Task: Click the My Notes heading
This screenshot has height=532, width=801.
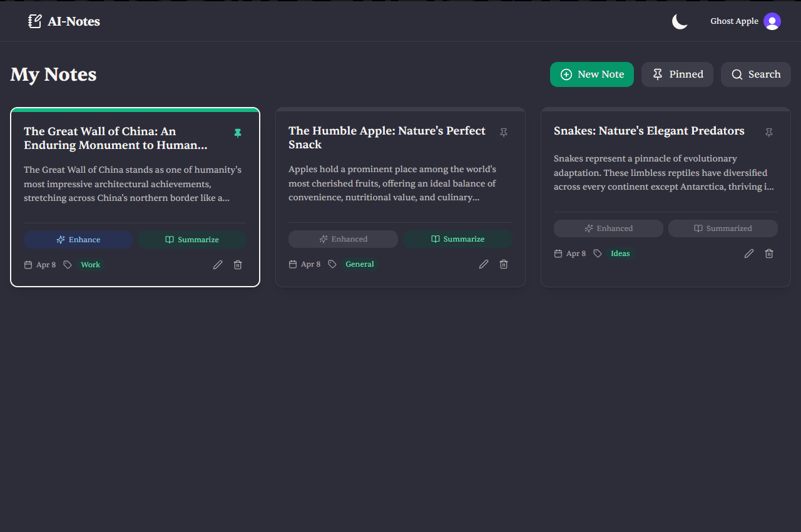Action: 53,74
